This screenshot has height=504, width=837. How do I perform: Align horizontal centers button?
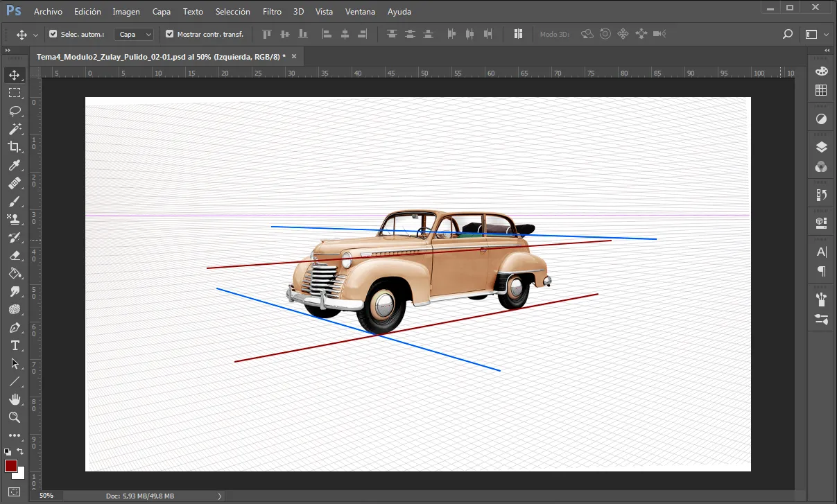click(x=345, y=34)
